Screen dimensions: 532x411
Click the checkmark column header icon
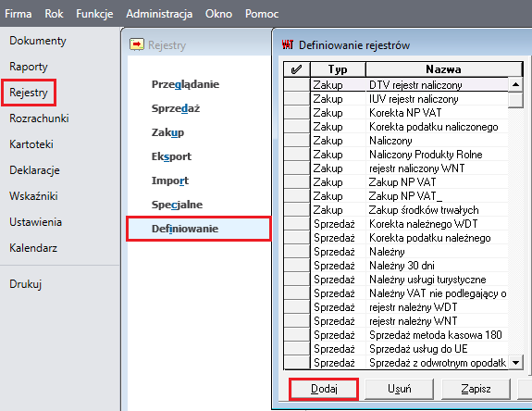[x=297, y=69]
